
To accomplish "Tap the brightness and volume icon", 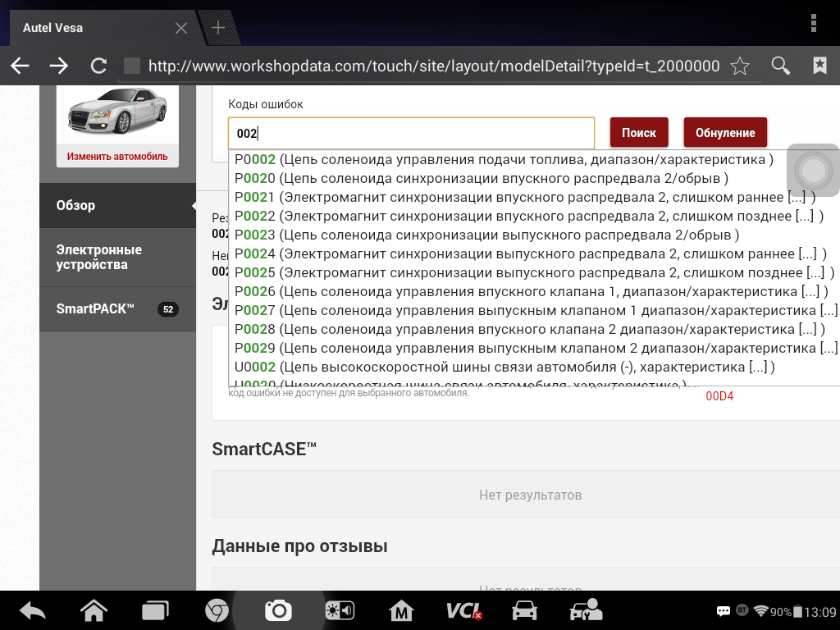I will click(x=340, y=610).
